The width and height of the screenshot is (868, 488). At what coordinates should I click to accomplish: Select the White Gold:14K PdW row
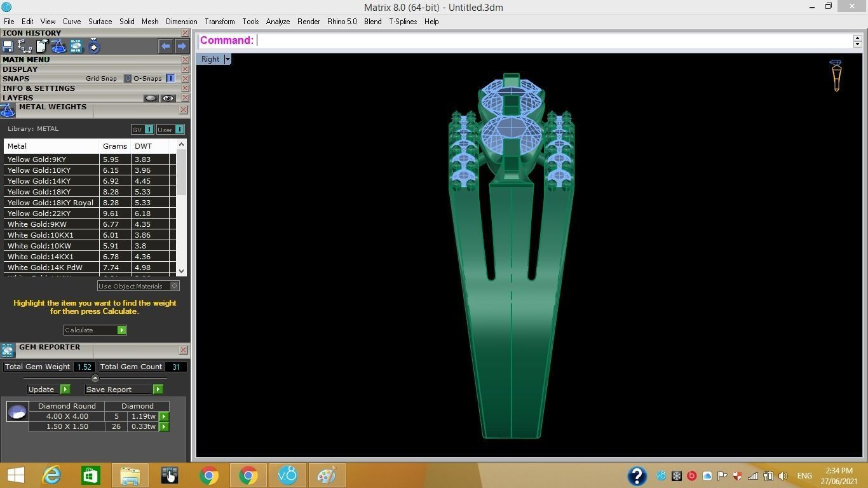click(x=90, y=268)
